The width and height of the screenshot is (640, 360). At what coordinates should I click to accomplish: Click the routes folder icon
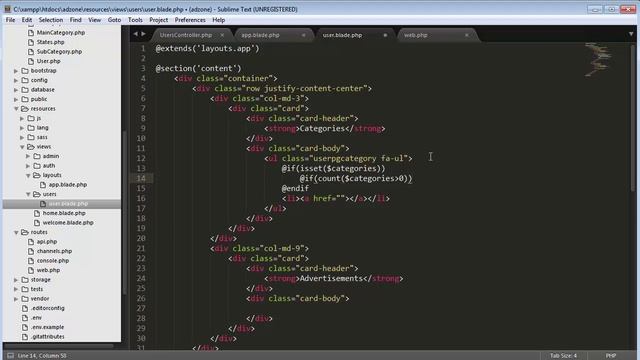24,232
